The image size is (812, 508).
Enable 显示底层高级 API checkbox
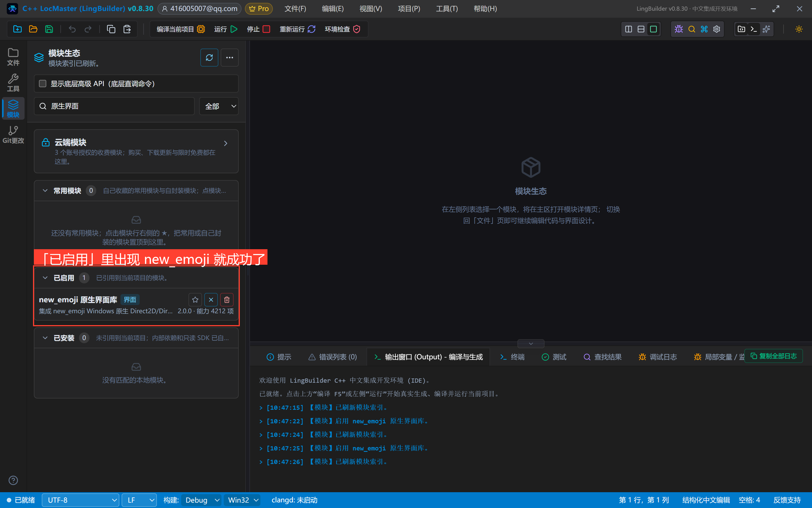[x=43, y=83]
